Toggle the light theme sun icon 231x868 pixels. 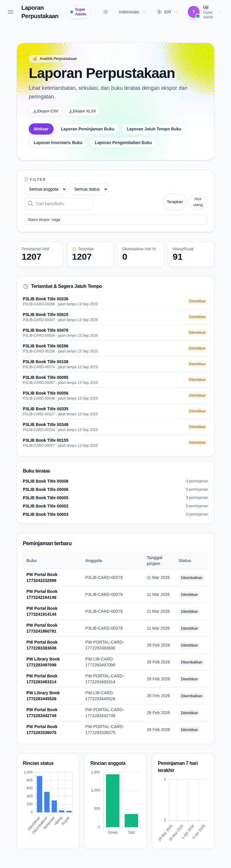tap(106, 12)
